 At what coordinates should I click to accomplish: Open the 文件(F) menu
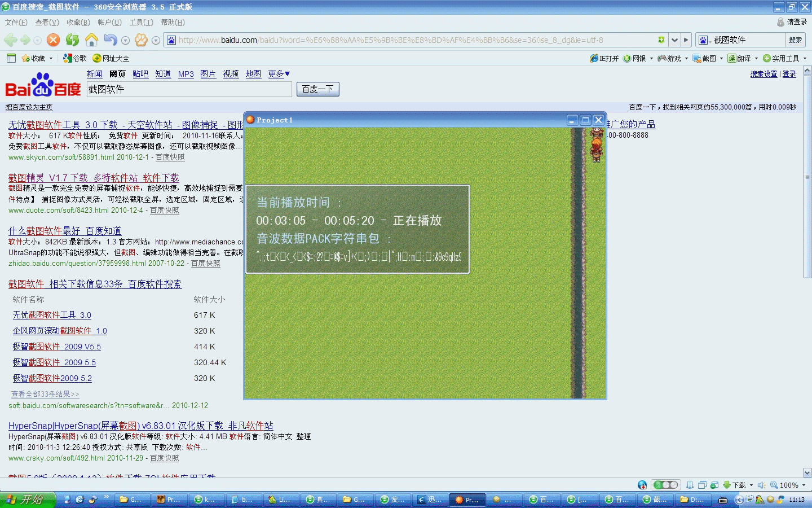(16, 22)
